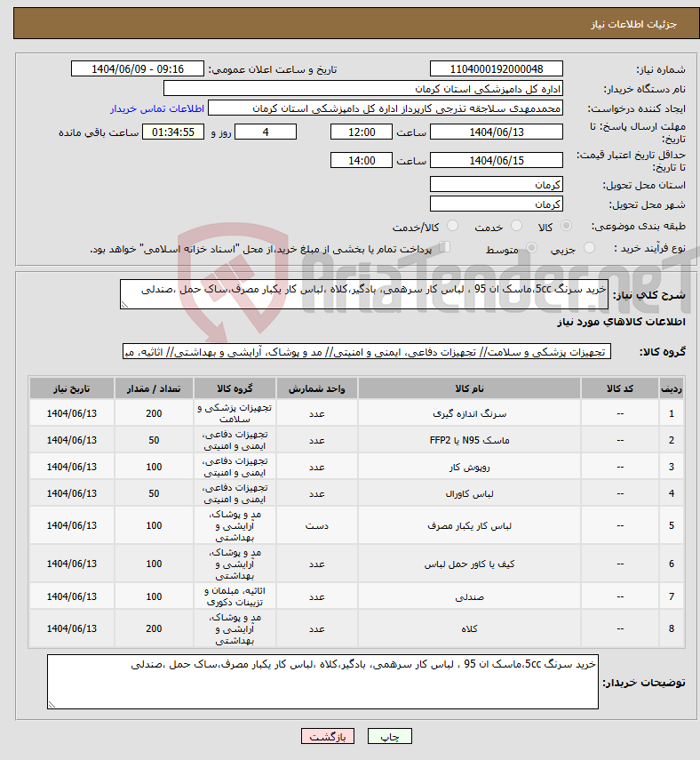Screen dimensions: 700x760
Task: Click the deadline time 12:00 field
Action: (362, 132)
